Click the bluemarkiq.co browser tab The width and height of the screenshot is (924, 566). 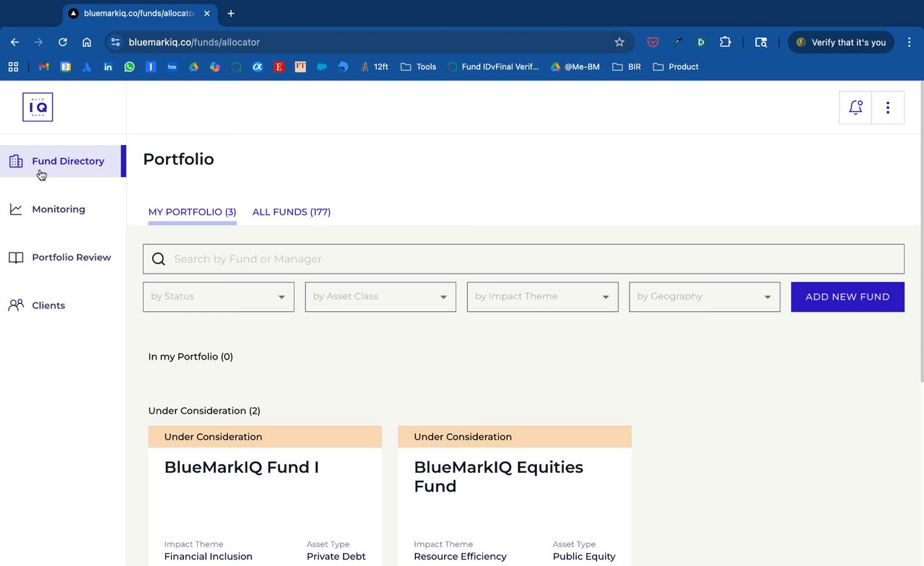139,14
